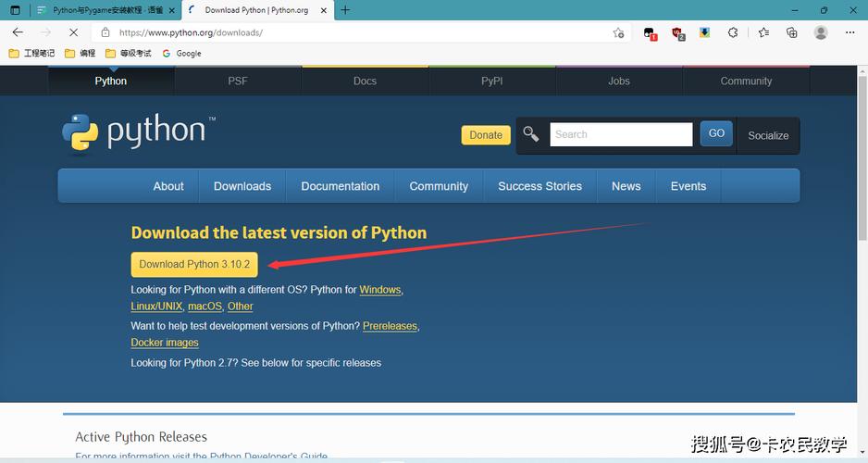Follow the Windows download link
868x463 pixels.
click(x=379, y=290)
